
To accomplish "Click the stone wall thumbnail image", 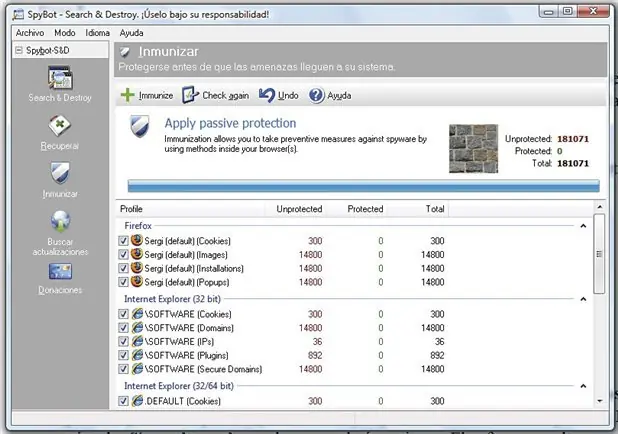I will pyautogui.click(x=473, y=149).
